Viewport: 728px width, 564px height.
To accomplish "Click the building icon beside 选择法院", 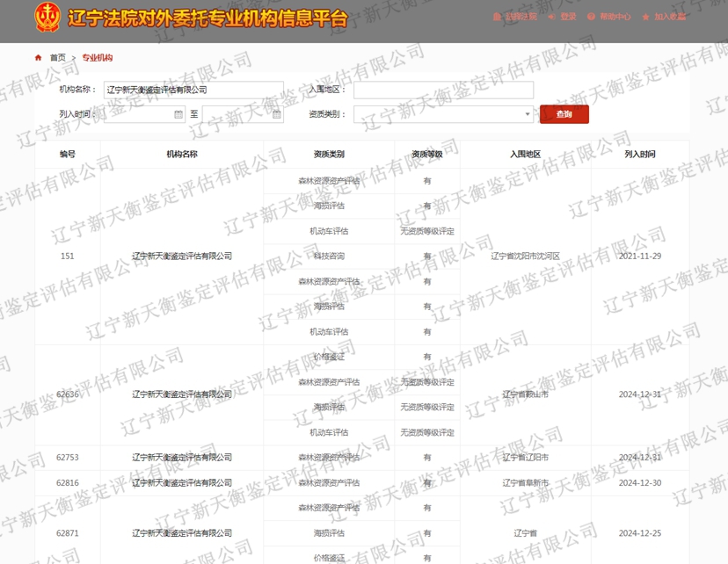I will [x=497, y=15].
